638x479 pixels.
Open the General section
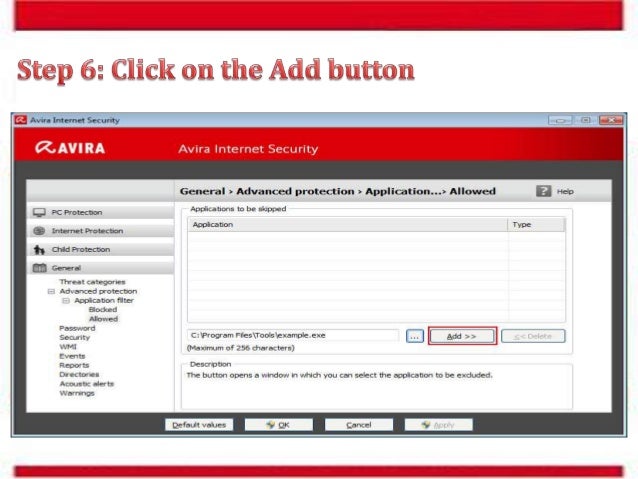point(100,268)
